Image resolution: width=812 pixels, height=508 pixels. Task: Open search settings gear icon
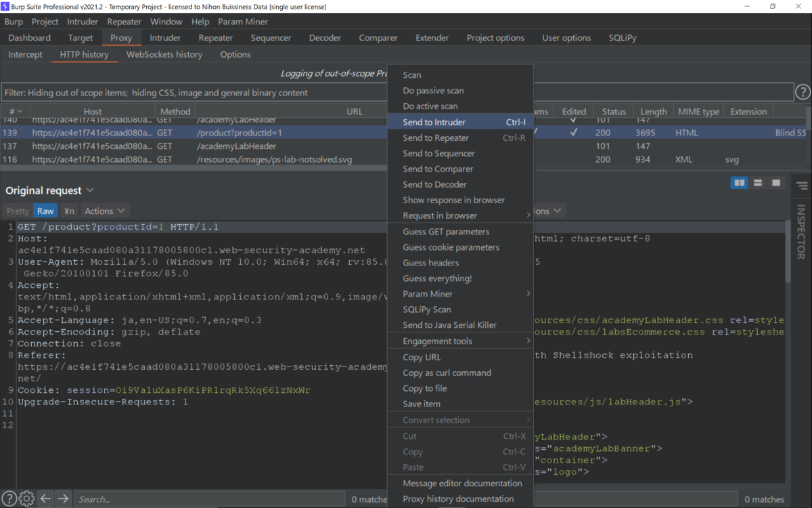(x=26, y=499)
